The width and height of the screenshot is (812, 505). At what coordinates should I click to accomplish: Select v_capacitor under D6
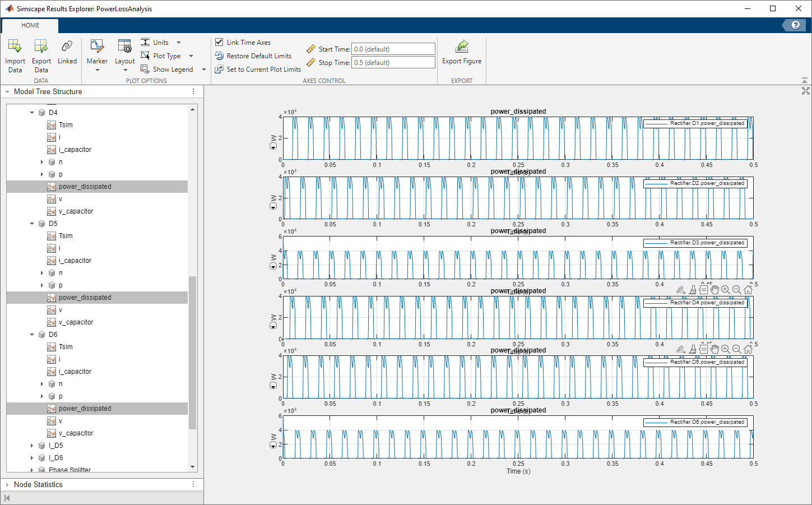76,433
